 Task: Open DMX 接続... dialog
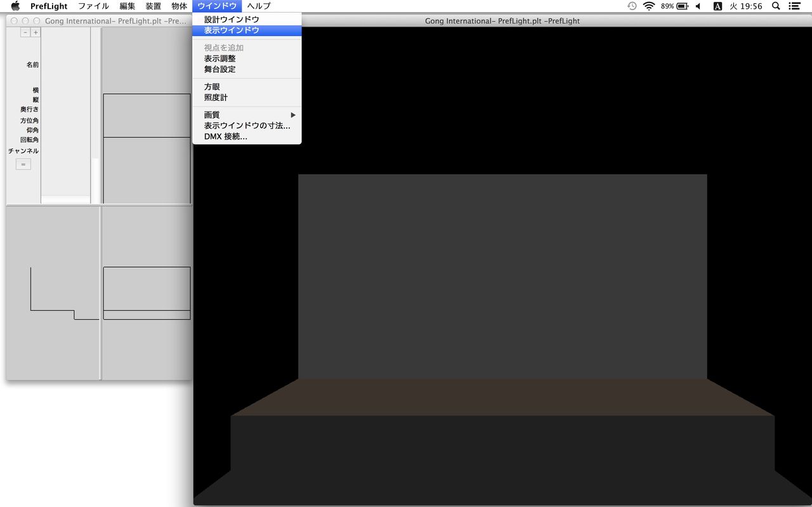tap(247, 136)
